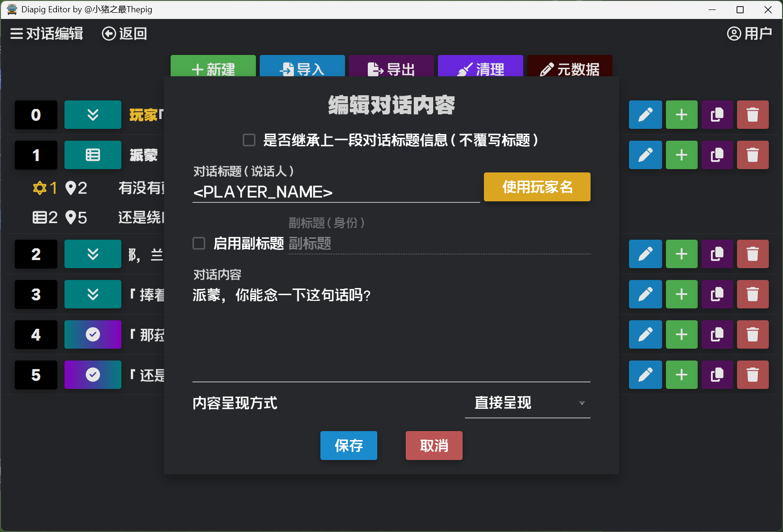Expand row 0 with double-chevron button
This screenshot has height=532, width=783.
click(x=93, y=115)
